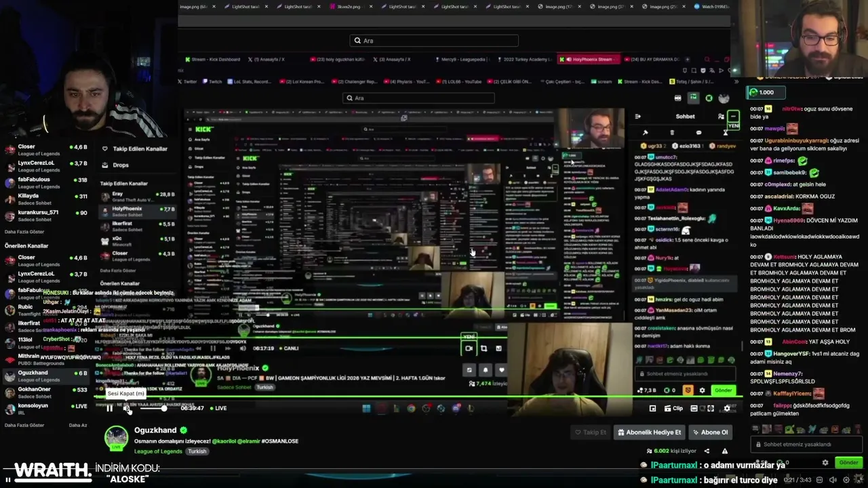The width and height of the screenshot is (868, 488).
Task: Click the volume icon beside 0:21 / 3:43
Action: coord(833,480)
